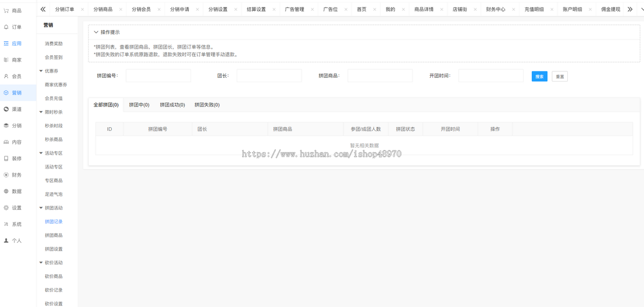Show 拼团失败(0) list tab
This screenshot has width=644, height=307.
207,105
